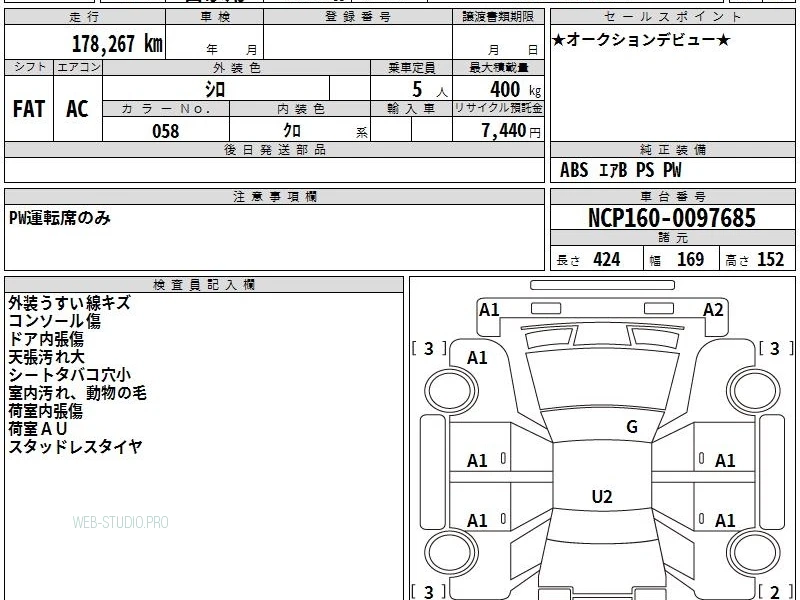The image size is (800, 600).
Task: Click the シフト header
Action: [x=29, y=67]
